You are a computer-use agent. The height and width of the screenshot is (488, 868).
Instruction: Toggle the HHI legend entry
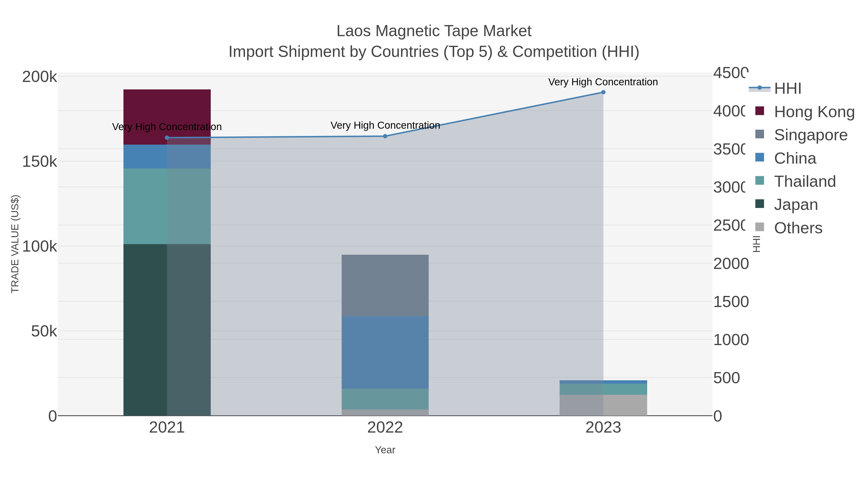tap(775, 89)
